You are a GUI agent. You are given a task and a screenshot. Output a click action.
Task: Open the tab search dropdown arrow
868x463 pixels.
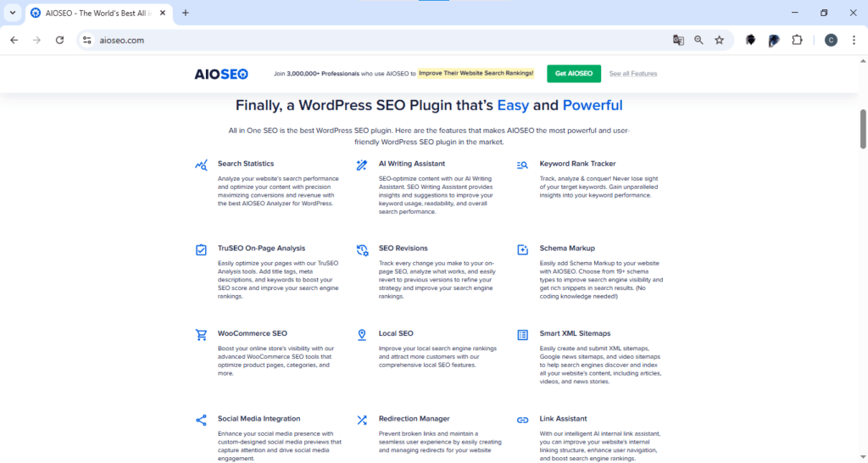(12, 13)
